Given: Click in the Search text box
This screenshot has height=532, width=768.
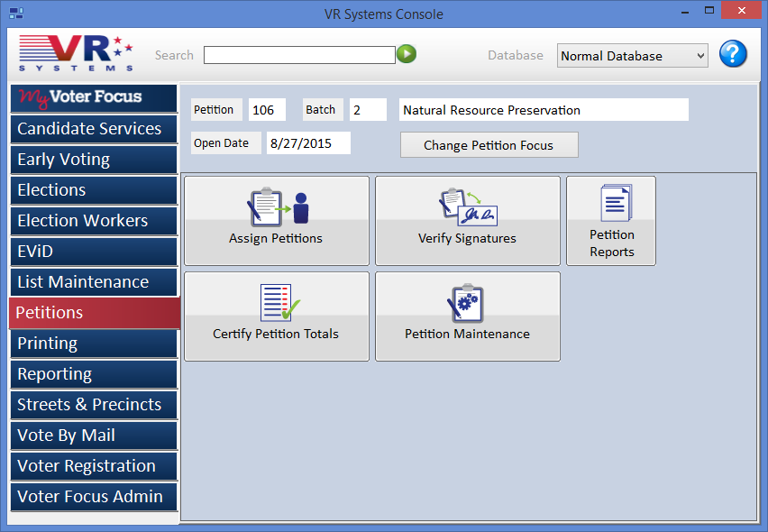Looking at the screenshot, I should tap(299, 55).
